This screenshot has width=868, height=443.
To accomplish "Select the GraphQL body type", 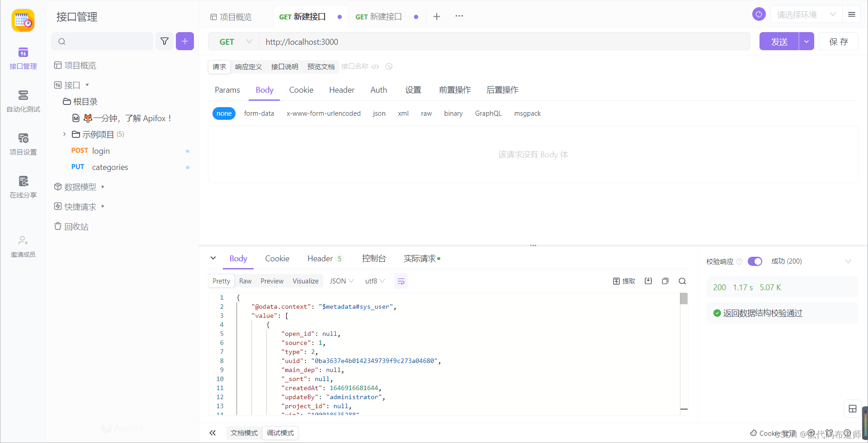I will [x=488, y=113].
